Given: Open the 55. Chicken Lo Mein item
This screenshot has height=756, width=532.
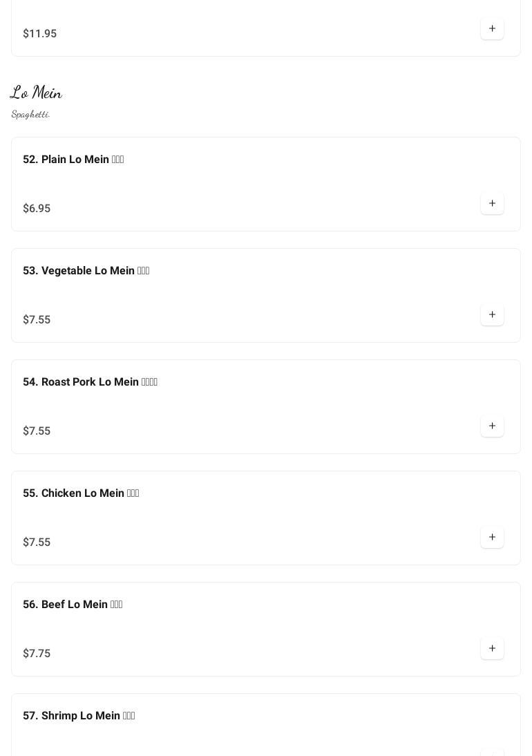Looking at the screenshot, I should [81, 493].
